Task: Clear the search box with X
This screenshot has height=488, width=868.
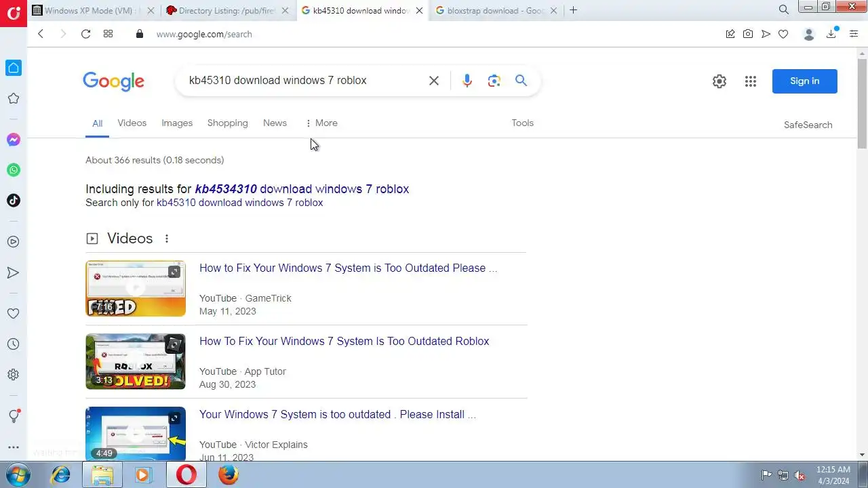Action: [434, 81]
